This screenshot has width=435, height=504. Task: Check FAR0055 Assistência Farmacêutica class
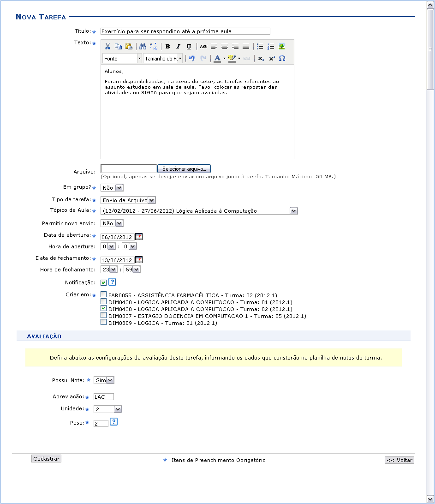pos(103,294)
